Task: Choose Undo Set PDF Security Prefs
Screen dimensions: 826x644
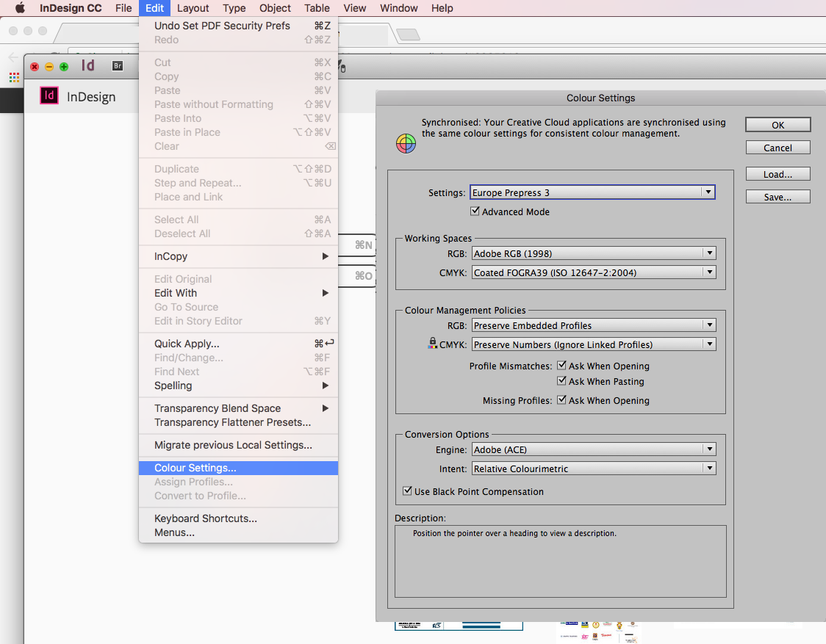Action: (238, 26)
